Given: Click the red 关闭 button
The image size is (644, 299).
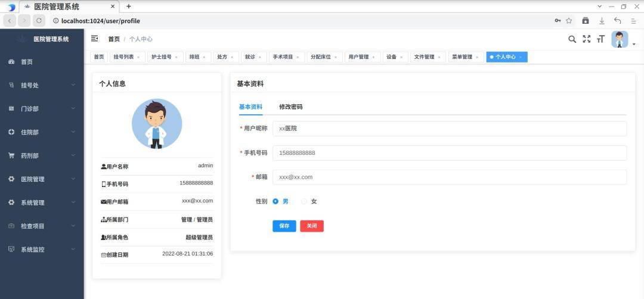Looking at the screenshot, I should pos(312,226).
